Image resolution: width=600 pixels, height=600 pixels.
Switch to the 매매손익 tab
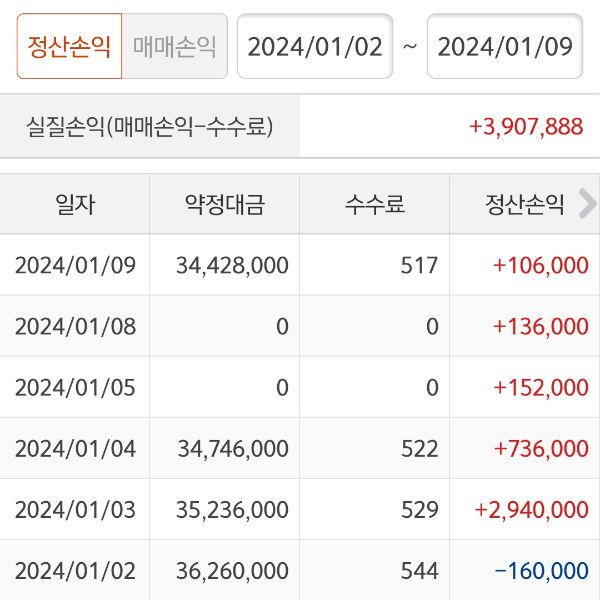(x=174, y=47)
